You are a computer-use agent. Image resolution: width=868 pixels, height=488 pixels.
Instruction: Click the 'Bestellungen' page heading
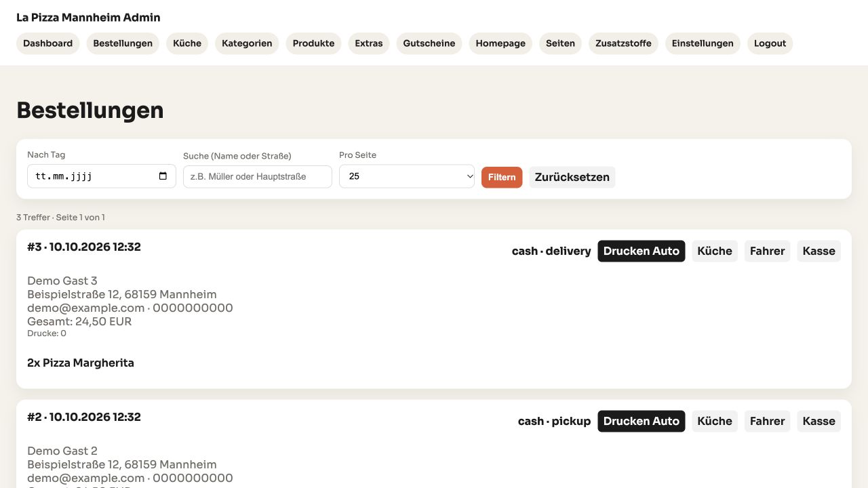pos(90,110)
